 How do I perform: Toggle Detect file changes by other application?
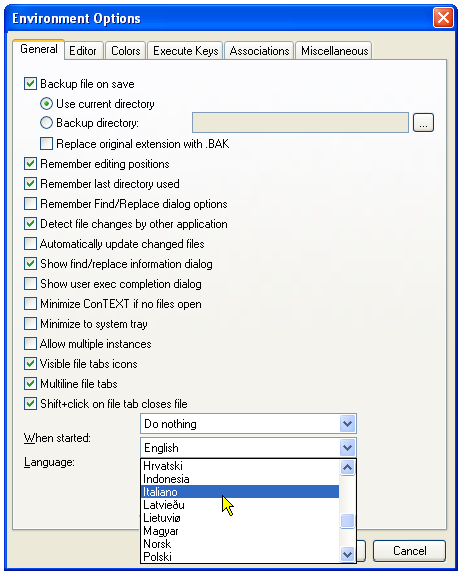tap(30, 224)
